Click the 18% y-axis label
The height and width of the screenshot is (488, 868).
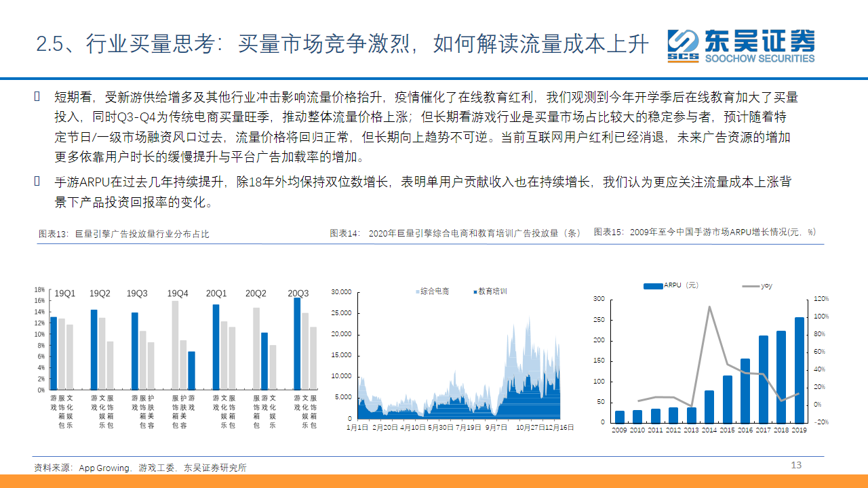pyautogui.click(x=39, y=289)
